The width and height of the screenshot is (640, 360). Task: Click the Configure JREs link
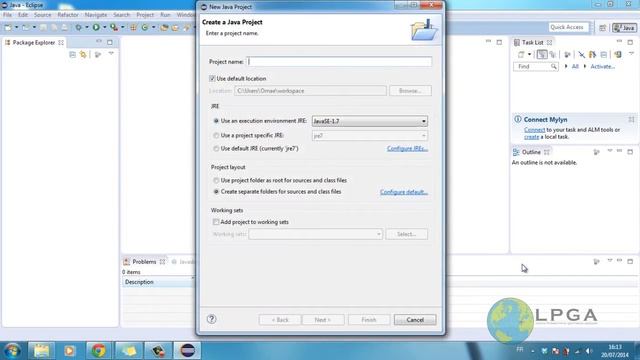coord(407,149)
